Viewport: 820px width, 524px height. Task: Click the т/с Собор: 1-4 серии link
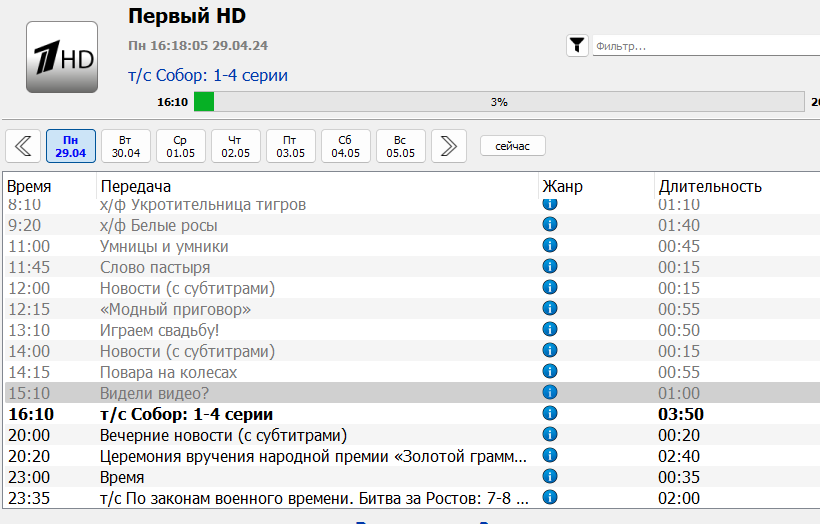pyautogui.click(x=208, y=76)
